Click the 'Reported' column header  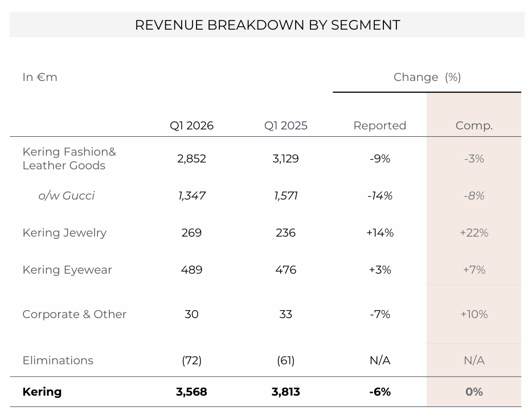click(x=380, y=125)
